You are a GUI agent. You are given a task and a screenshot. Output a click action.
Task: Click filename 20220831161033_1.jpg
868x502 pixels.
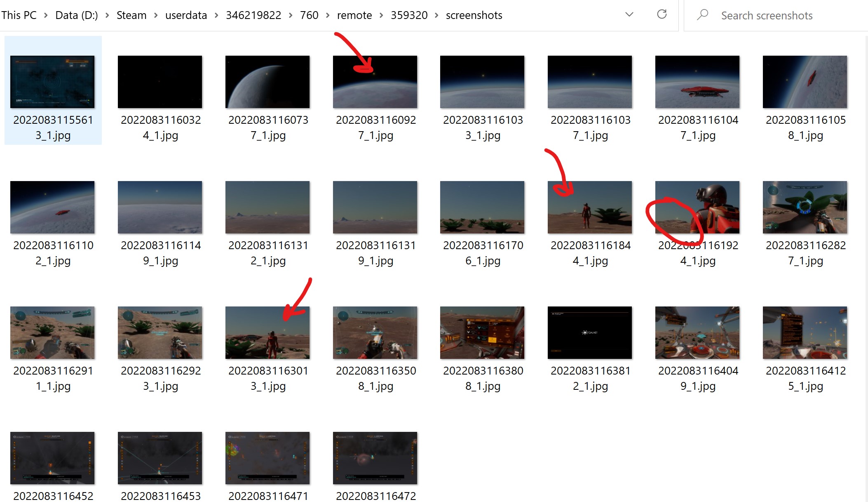(x=483, y=127)
